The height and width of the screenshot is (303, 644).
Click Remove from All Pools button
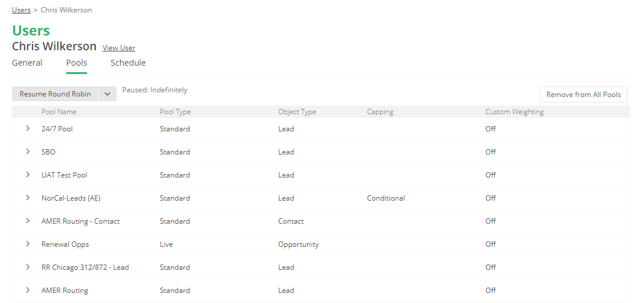pos(583,95)
